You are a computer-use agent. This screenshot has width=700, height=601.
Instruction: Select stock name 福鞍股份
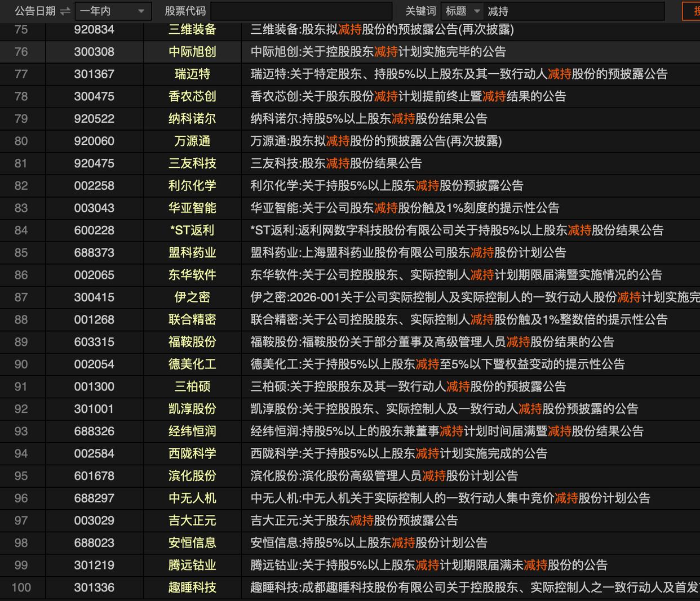click(192, 342)
